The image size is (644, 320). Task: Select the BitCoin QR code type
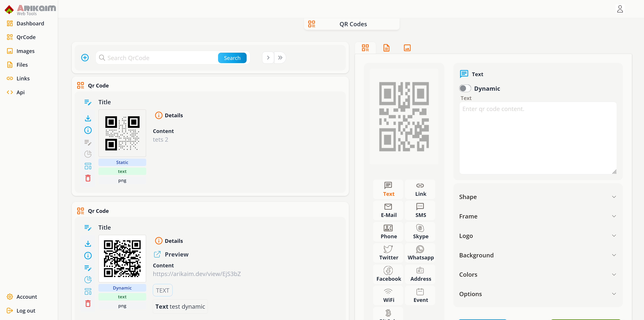[x=388, y=314]
